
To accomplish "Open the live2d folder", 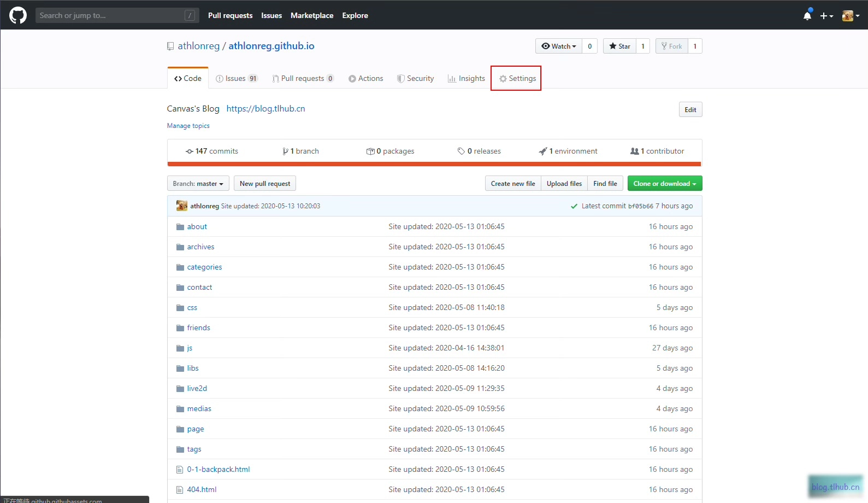I will (197, 389).
